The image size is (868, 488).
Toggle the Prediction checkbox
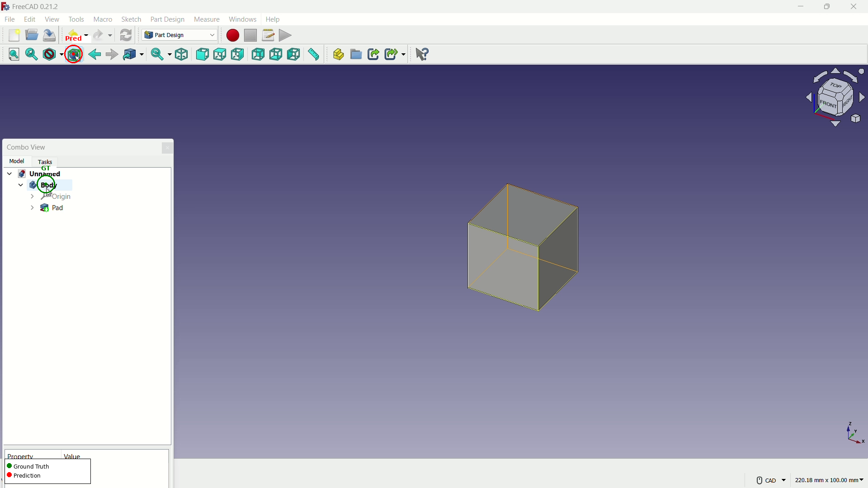coord(9,475)
